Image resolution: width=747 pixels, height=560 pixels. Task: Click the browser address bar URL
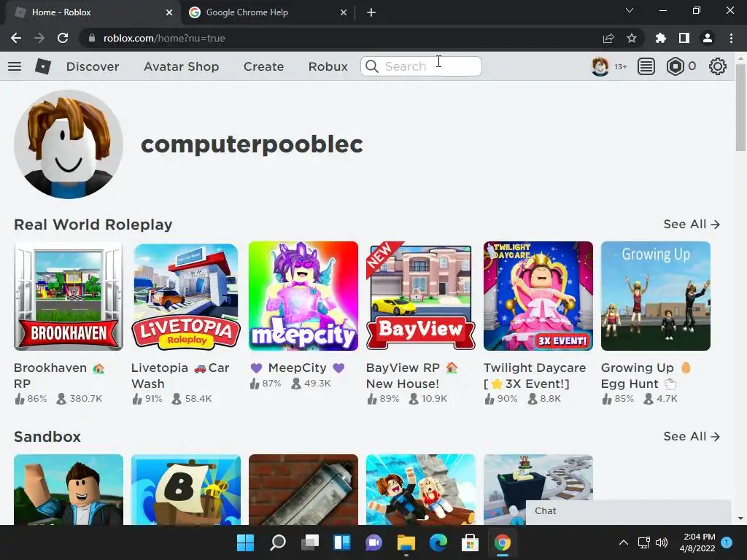(x=164, y=38)
